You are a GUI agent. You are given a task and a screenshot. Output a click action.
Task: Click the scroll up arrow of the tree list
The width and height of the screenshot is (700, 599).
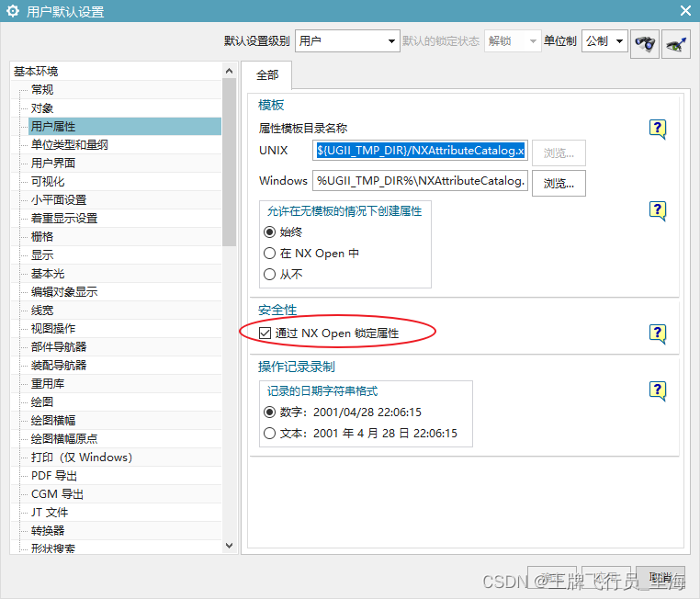229,71
